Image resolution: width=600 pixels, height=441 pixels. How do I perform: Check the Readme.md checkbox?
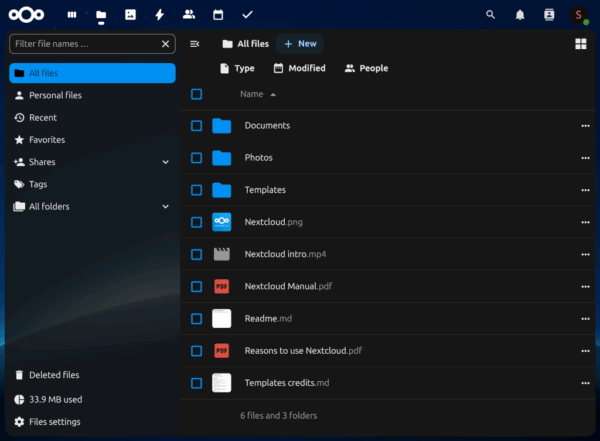[196, 319]
